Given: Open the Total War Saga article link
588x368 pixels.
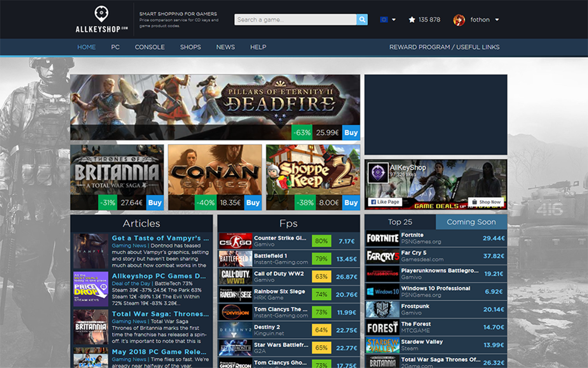Looking at the screenshot, I should (x=157, y=314).
